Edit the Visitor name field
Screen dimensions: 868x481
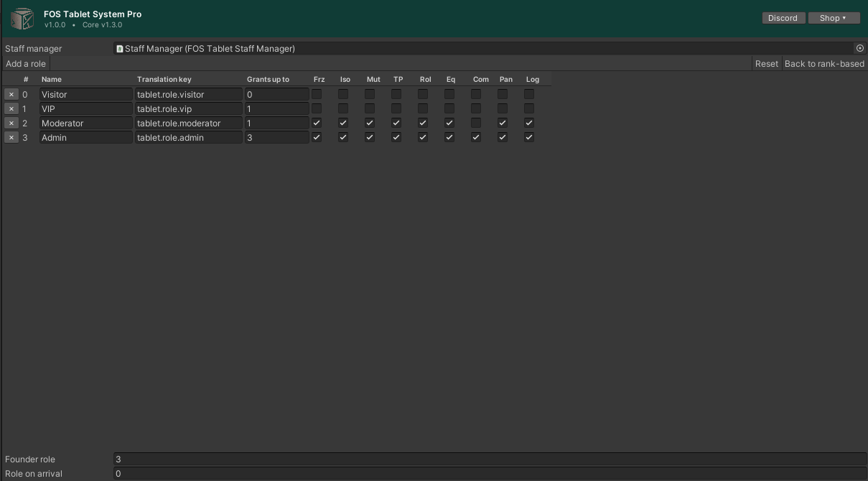click(86, 94)
